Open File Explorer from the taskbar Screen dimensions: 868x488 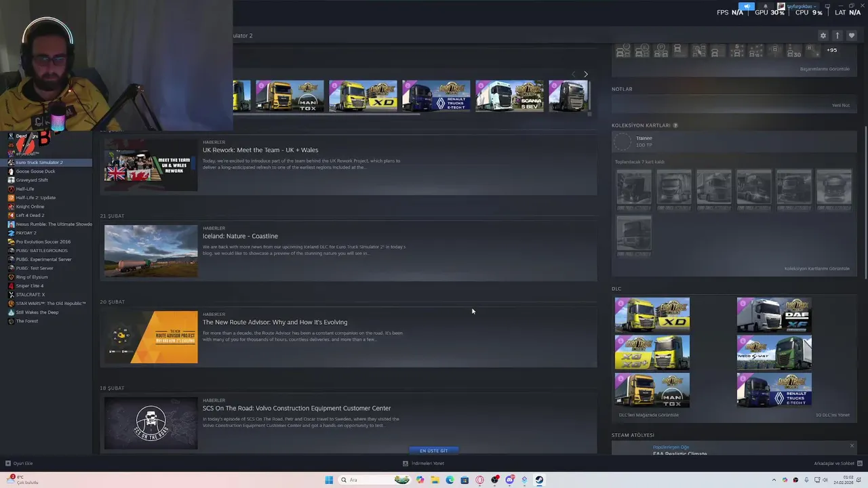[435, 480]
